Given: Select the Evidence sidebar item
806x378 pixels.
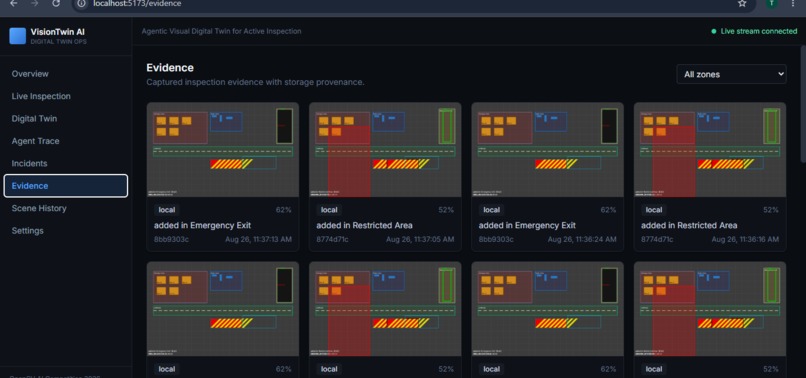Looking at the screenshot, I should (66, 186).
